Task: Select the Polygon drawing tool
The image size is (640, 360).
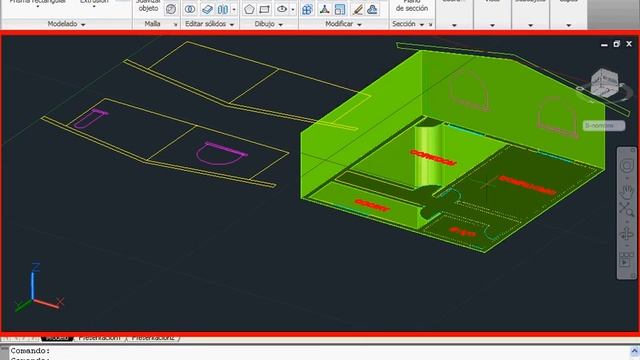Action: [249, 9]
